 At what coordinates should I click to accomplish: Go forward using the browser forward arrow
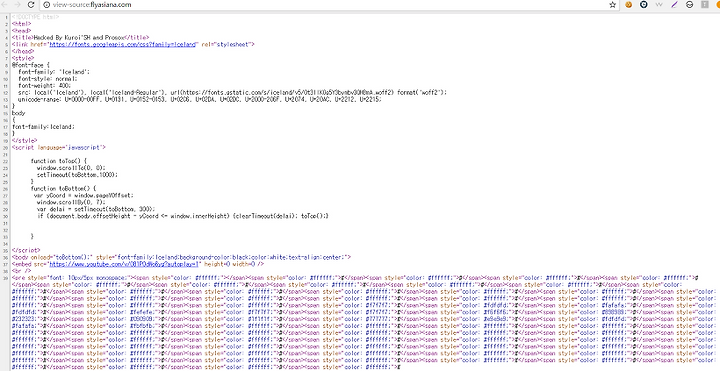[x=17, y=5]
